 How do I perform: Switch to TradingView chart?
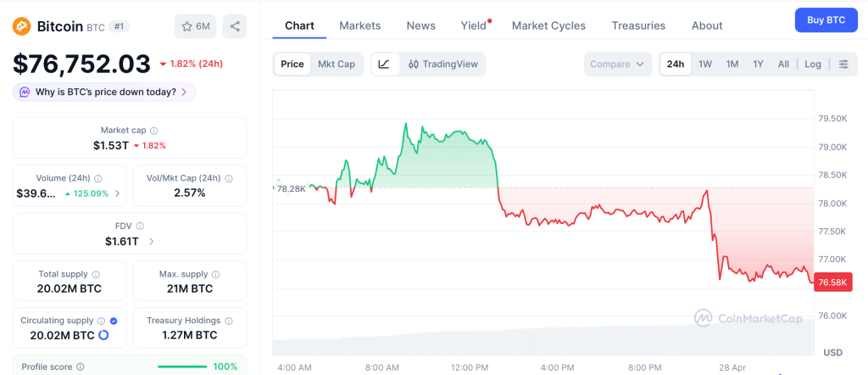(x=442, y=64)
